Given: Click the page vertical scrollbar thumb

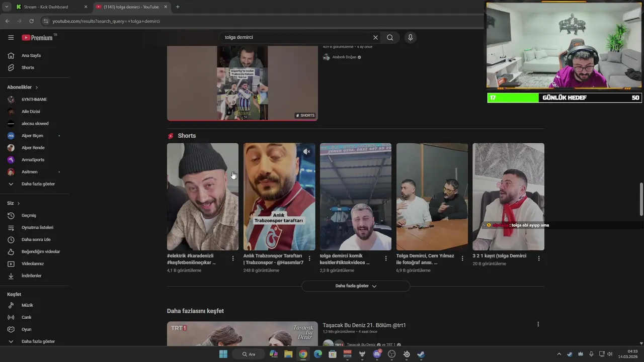Looking at the screenshot, I should 641,200.
